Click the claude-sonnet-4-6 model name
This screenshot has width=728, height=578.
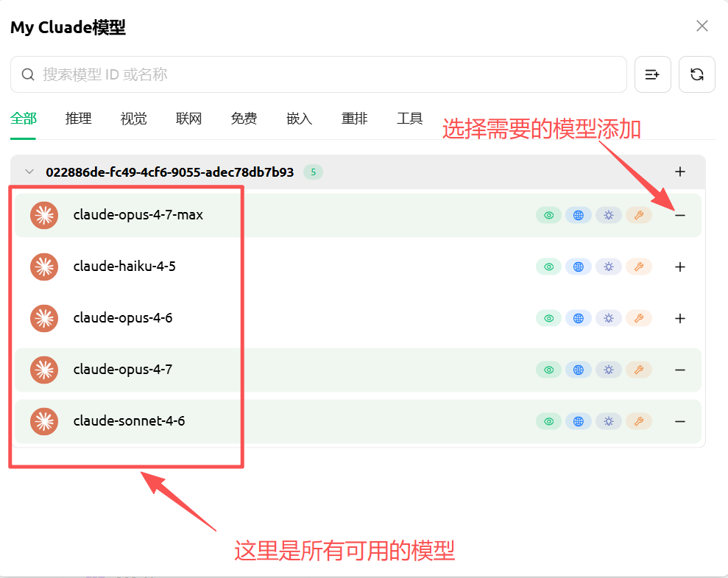point(129,421)
